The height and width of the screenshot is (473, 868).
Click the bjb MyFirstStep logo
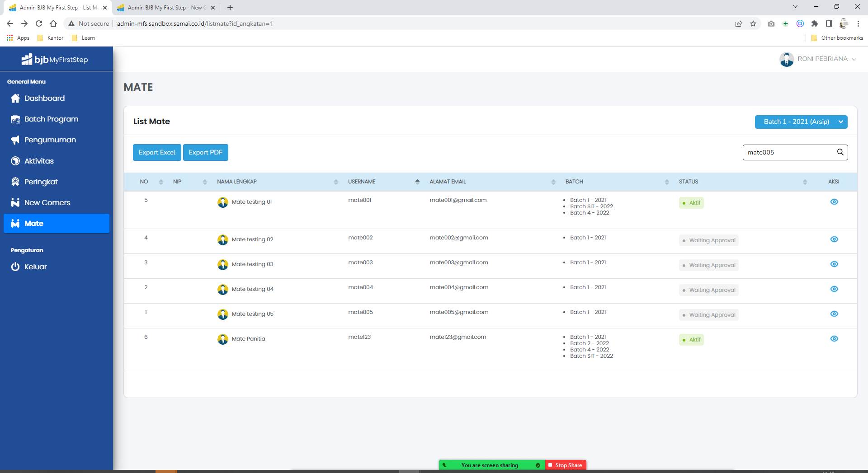click(x=55, y=59)
